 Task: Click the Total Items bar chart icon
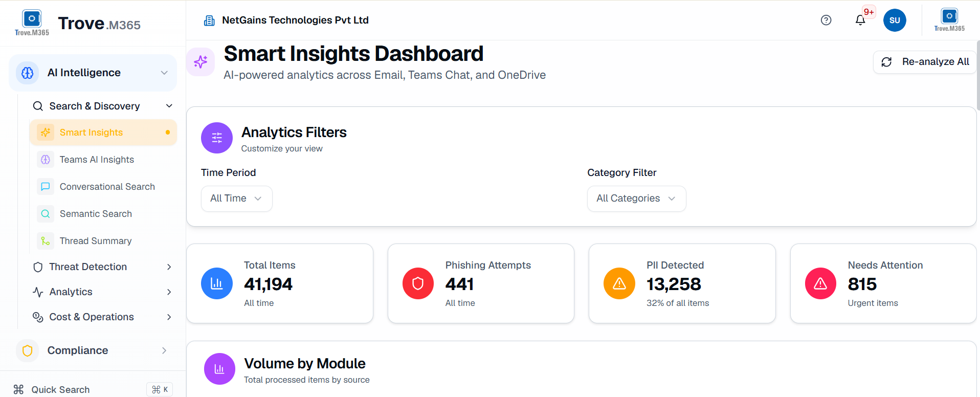click(x=217, y=283)
